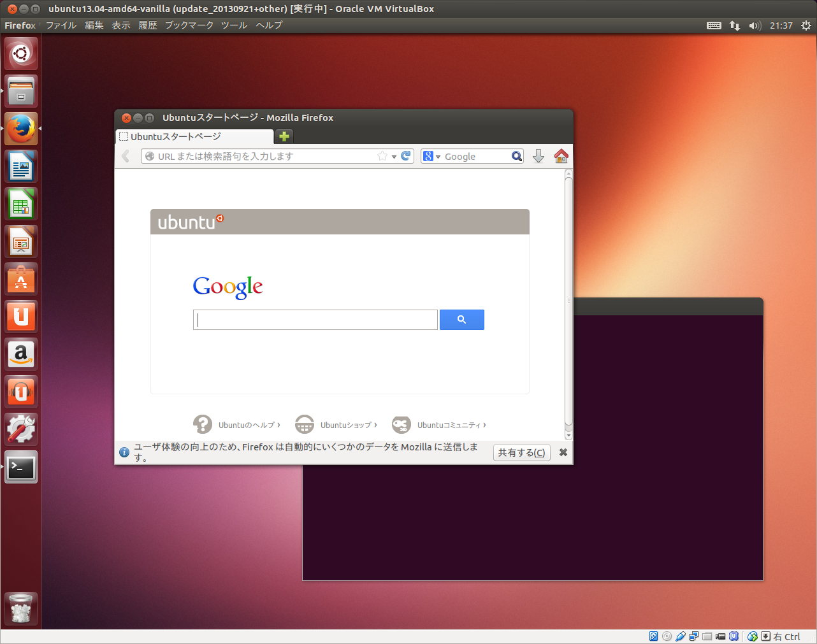The width and height of the screenshot is (817, 644).
Task: Bookmark this page with the star icon
Action: pos(382,156)
